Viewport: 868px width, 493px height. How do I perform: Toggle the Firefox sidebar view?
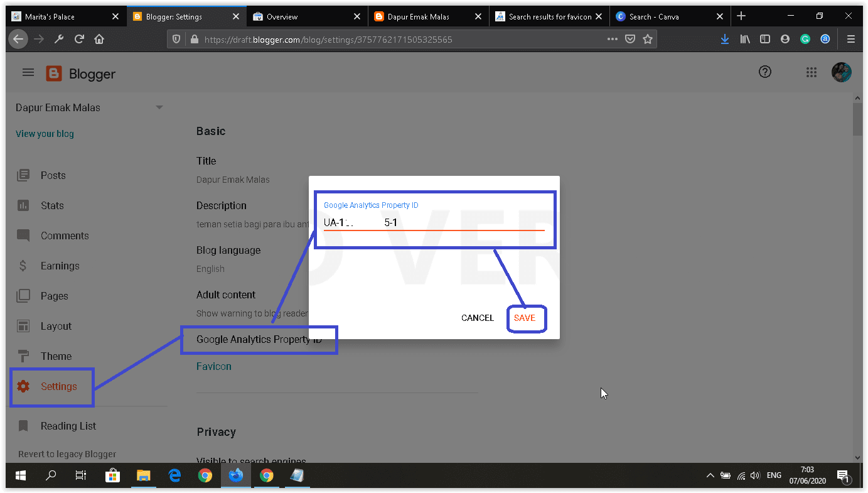click(765, 39)
